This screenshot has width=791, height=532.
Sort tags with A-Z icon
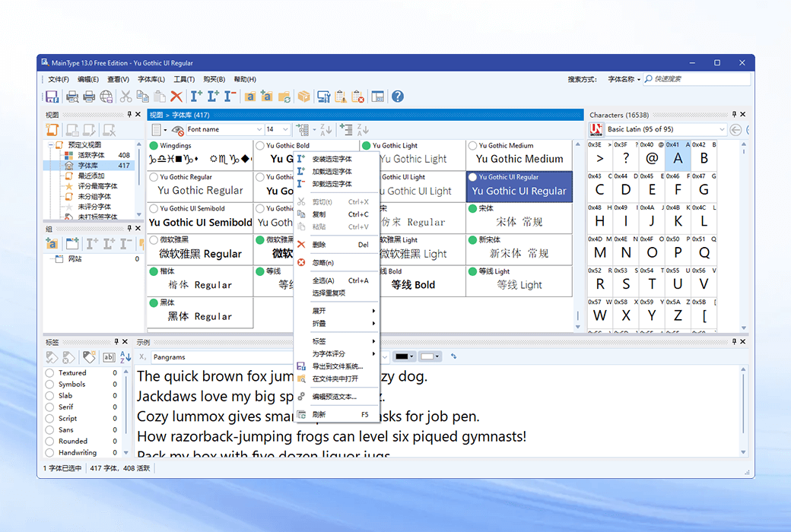pyautogui.click(x=125, y=357)
